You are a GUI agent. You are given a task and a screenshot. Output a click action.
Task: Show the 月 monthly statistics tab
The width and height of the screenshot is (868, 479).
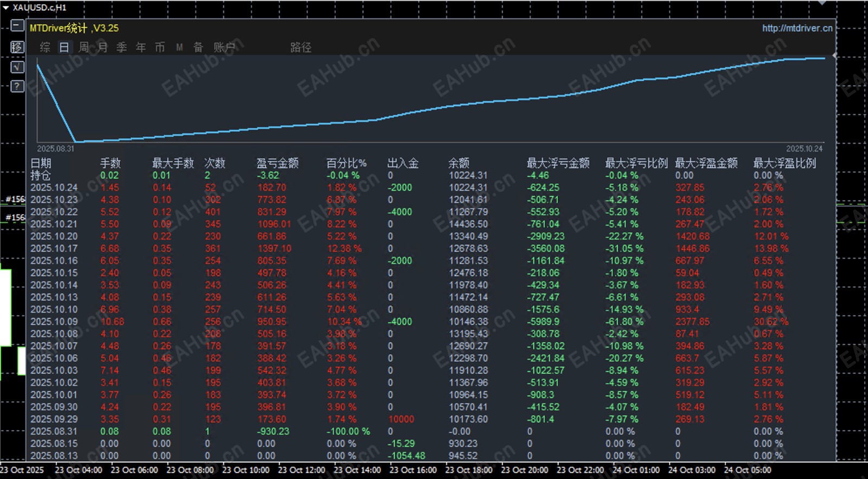click(103, 47)
